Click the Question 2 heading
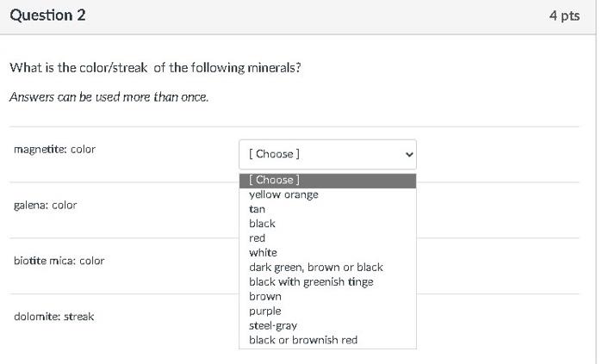Screen dimensions: 603x364 tap(47, 15)
